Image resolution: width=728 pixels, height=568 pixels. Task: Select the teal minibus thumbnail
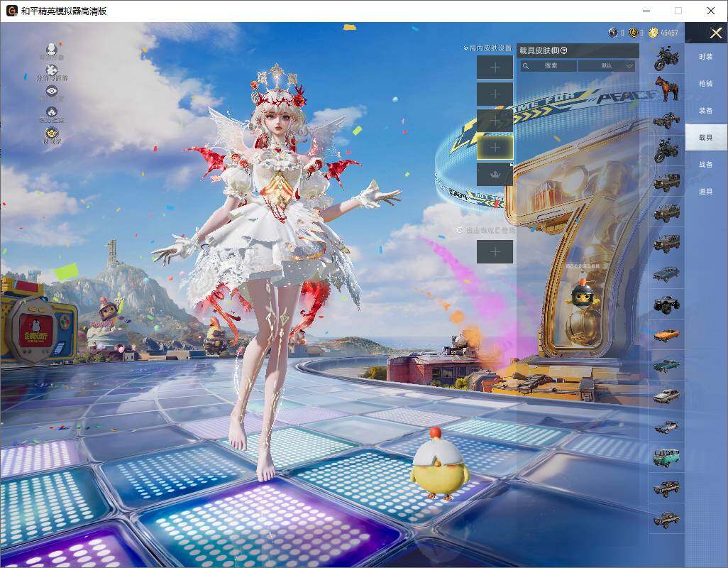666,457
